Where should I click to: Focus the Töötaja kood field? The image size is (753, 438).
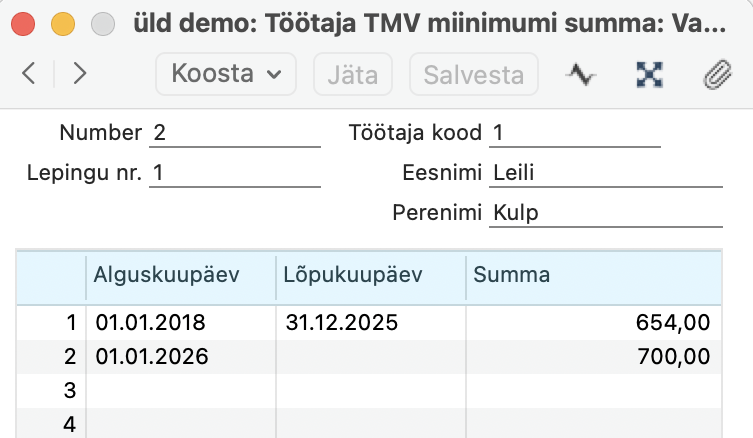point(575,133)
